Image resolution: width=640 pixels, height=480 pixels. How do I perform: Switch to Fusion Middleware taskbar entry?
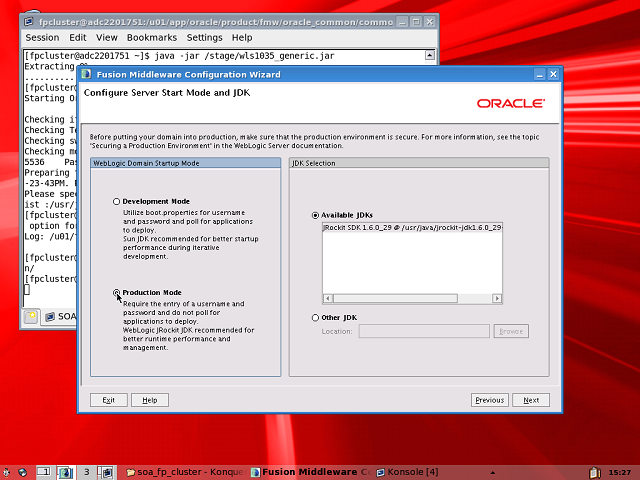pos(311,472)
